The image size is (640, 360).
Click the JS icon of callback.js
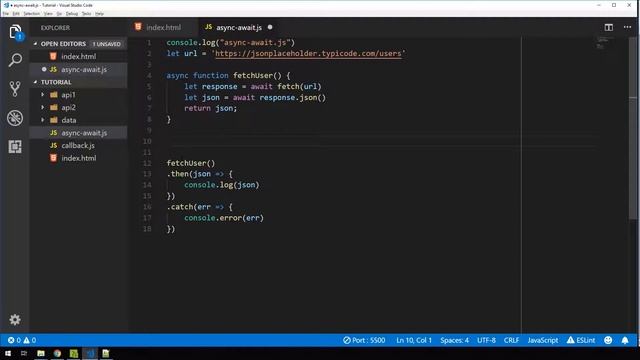[53, 145]
